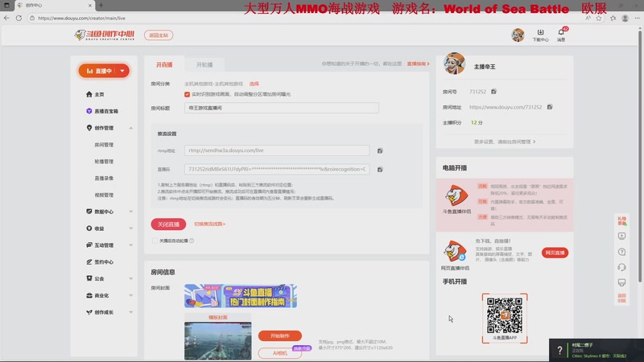The height and width of the screenshot is (362, 644).
Task: Open 签约中心 in sidebar
Action: click(x=100, y=262)
